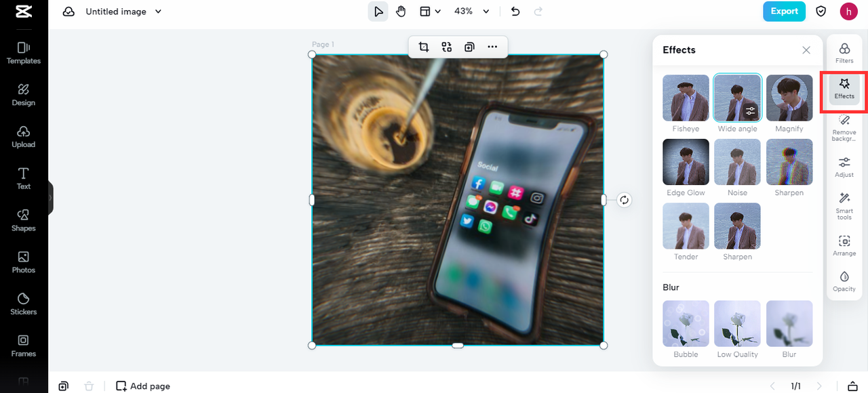
Task: Apply the Fisheye effect thumbnail
Action: (686, 98)
